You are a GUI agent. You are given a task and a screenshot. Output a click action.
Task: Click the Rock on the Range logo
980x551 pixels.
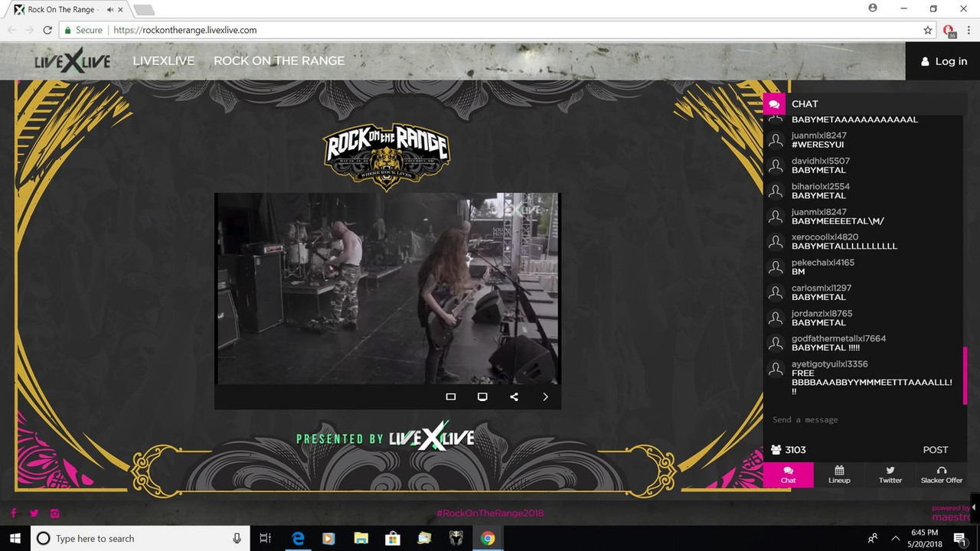click(387, 156)
